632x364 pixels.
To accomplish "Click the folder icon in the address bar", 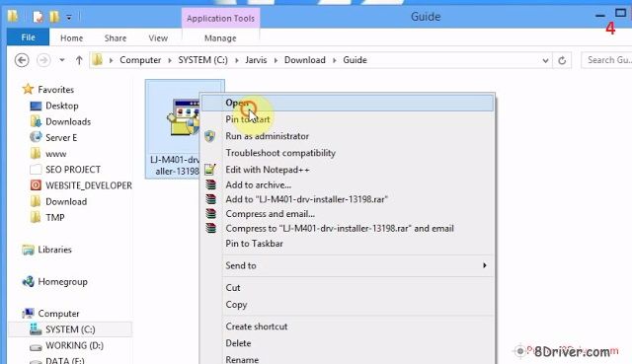I will click(97, 60).
